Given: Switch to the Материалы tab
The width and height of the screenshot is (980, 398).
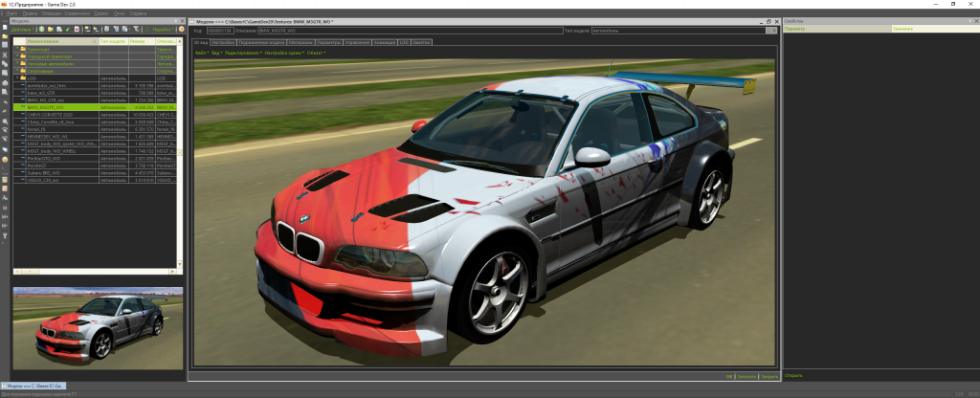Looking at the screenshot, I should pos(300,42).
